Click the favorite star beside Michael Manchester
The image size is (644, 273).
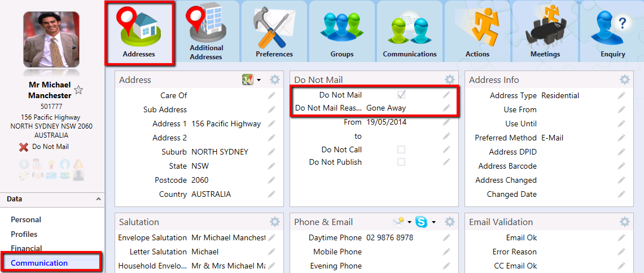click(x=79, y=90)
